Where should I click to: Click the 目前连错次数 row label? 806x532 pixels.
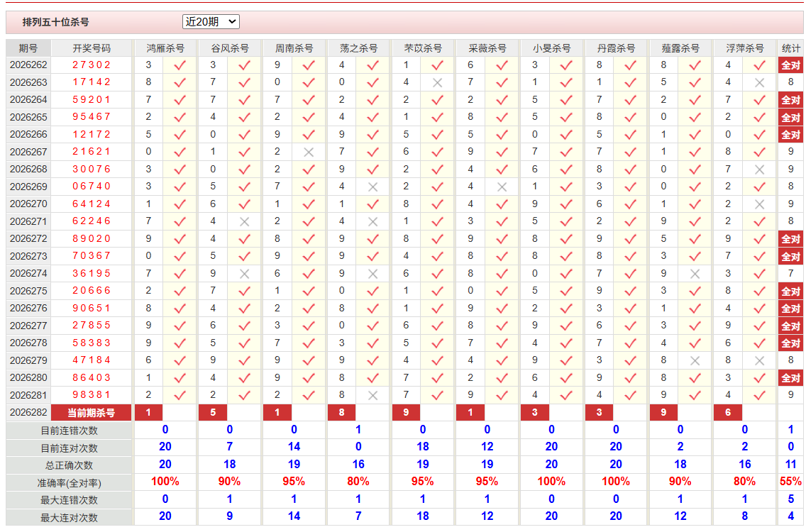click(70, 431)
